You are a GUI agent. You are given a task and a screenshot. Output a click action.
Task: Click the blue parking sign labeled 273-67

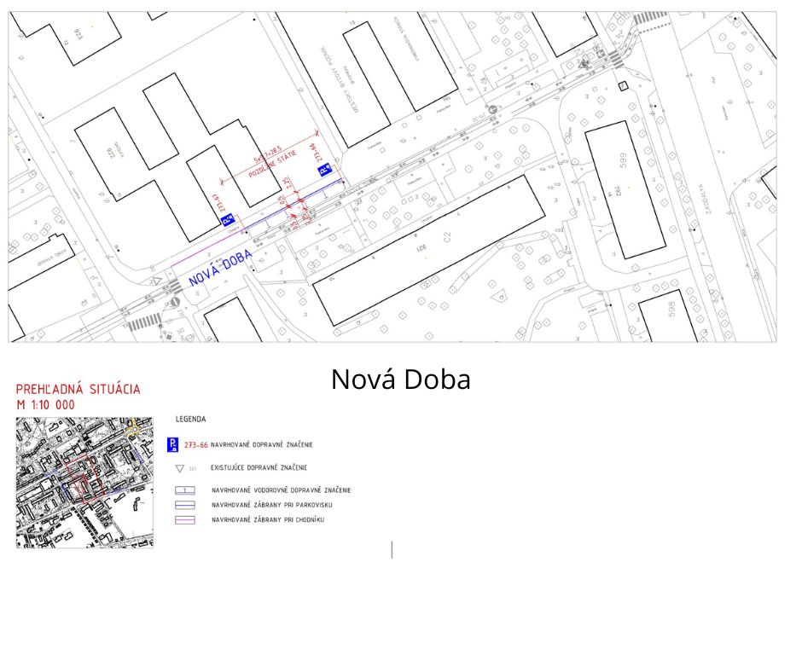[228, 220]
